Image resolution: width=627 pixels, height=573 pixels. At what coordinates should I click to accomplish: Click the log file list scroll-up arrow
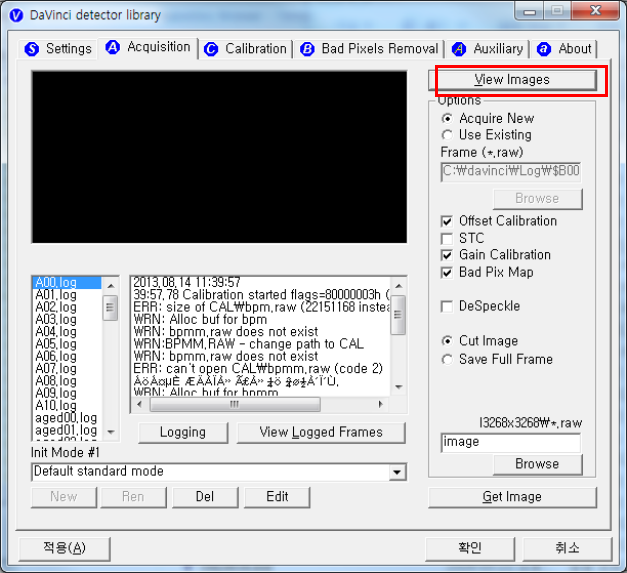tap(111, 286)
